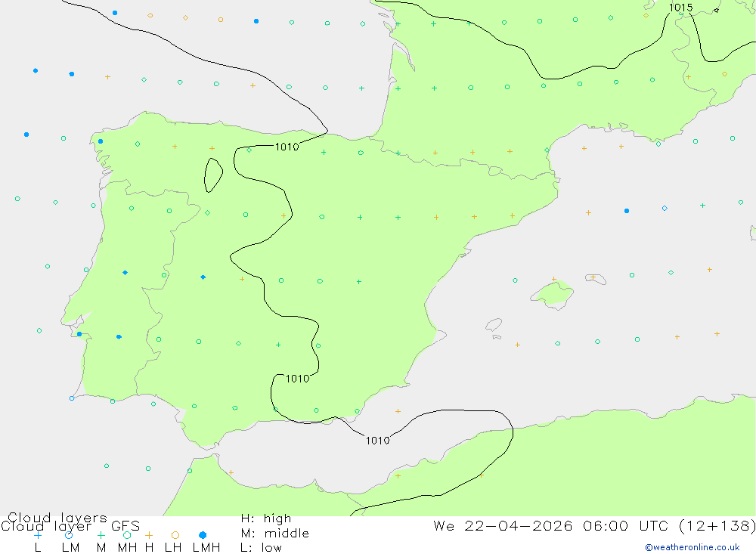Click the 1010 isobar label near northern Spain
Image resolution: width=756 pixels, height=554 pixels.
tap(287, 147)
